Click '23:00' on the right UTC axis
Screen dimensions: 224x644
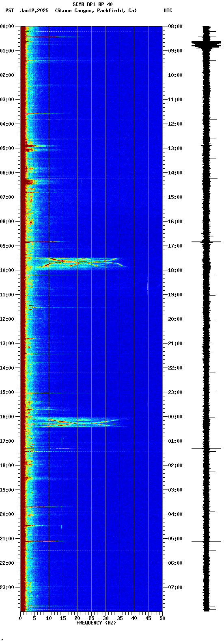[x=175, y=392]
